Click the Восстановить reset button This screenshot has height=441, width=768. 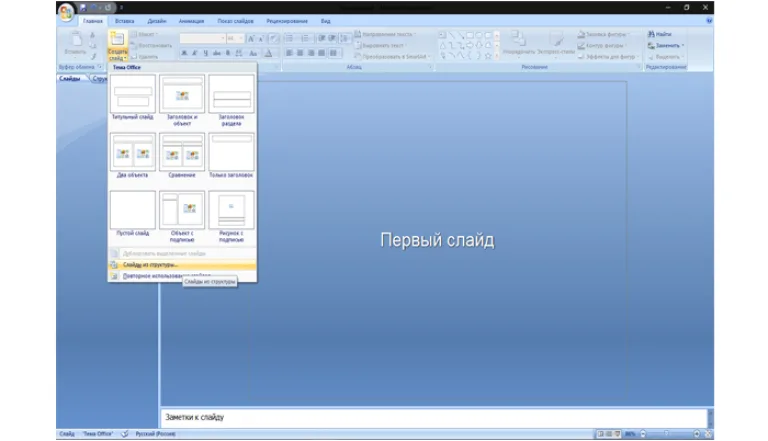(151, 46)
